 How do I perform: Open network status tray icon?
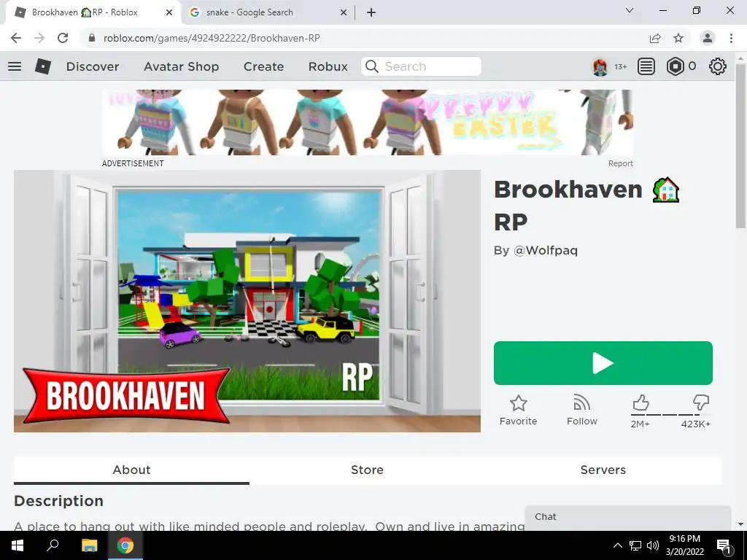tap(635, 545)
